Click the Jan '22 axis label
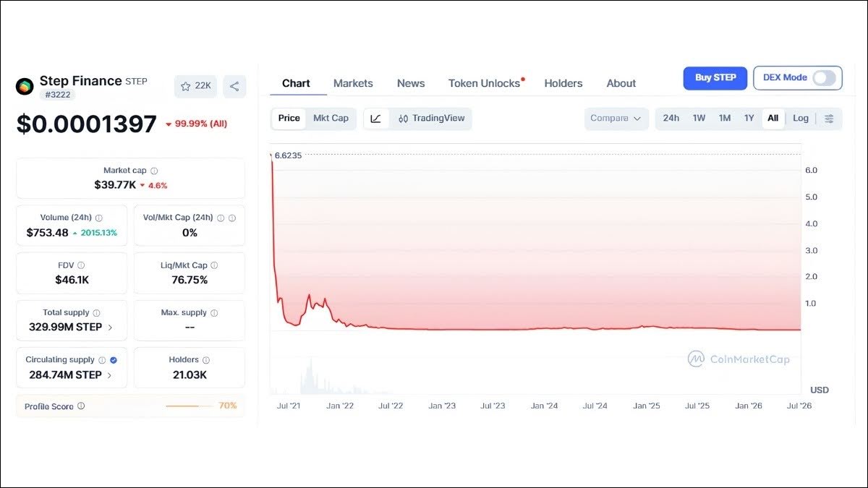868x488 pixels. tap(340, 406)
